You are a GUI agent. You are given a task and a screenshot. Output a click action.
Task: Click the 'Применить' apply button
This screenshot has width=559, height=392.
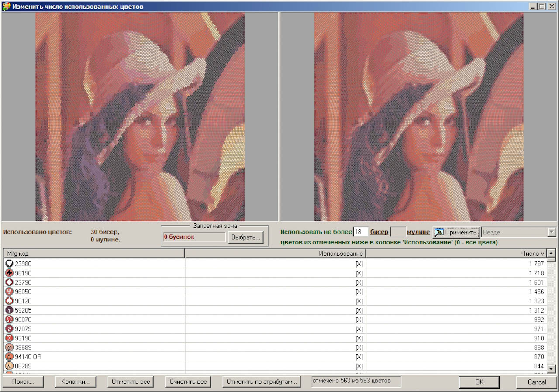pos(456,232)
